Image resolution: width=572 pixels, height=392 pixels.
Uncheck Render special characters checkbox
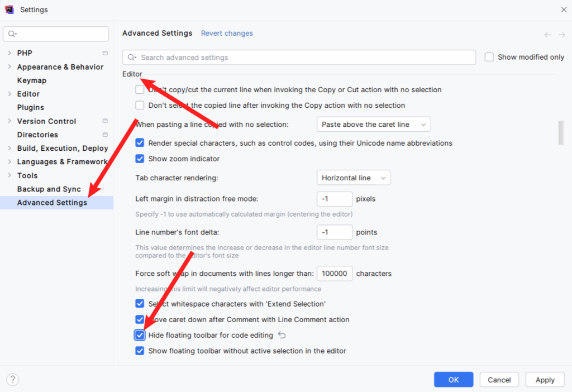pos(140,143)
